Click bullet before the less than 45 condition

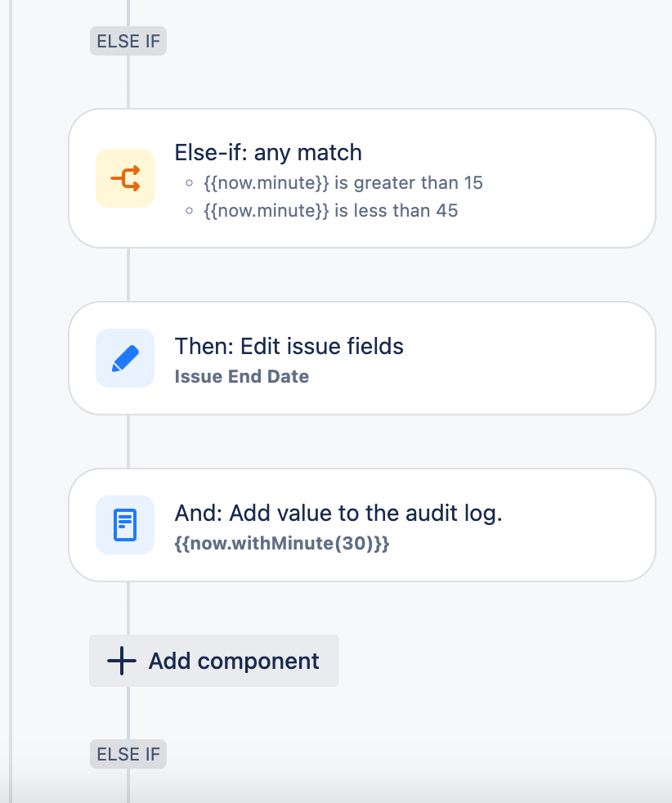(190, 210)
